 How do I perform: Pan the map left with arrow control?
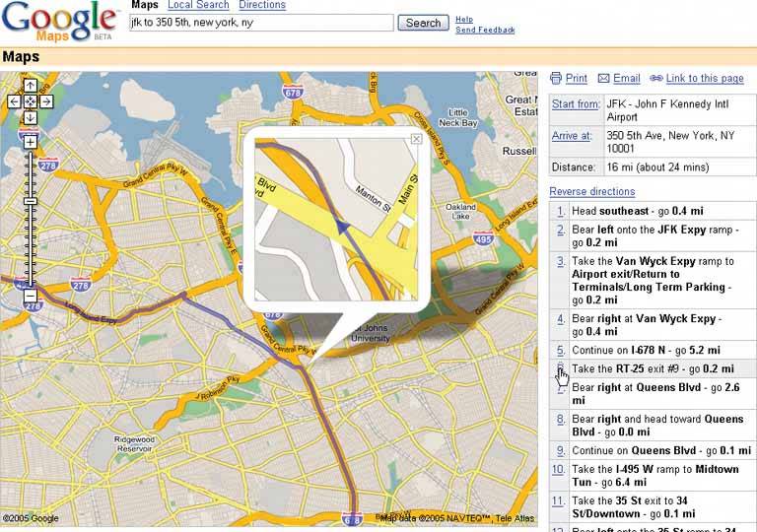(x=14, y=101)
